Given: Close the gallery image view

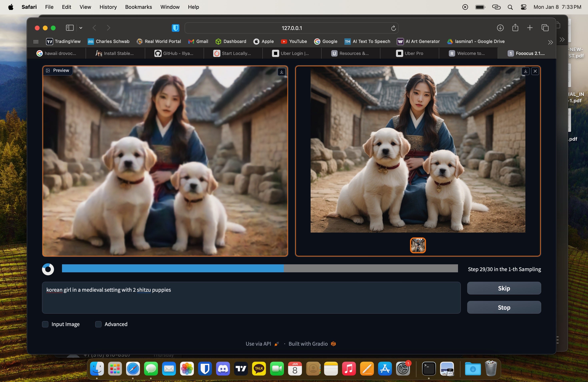Looking at the screenshot, I should pyautogui.click(x=535, y=71).
